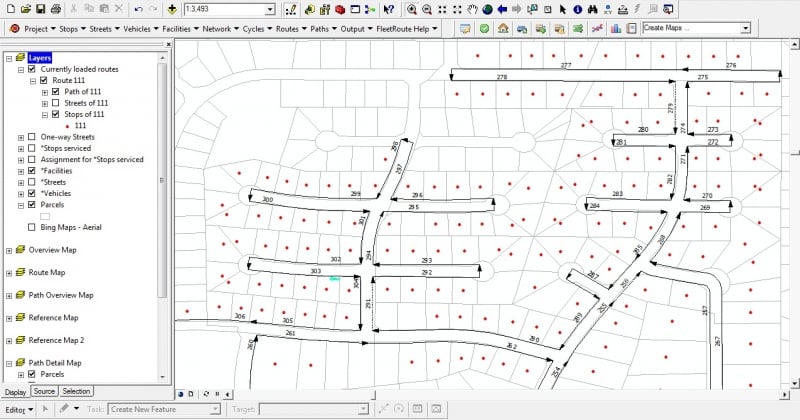Enable Streets of 111 layer
The image size is (800, 420).
point(56,103)
